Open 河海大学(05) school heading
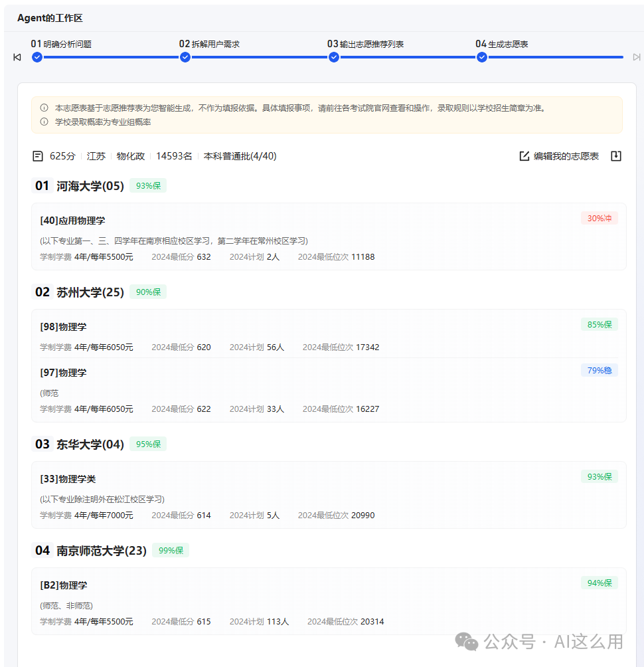Viewport: 644px width, 667px height. coord(90,186)
